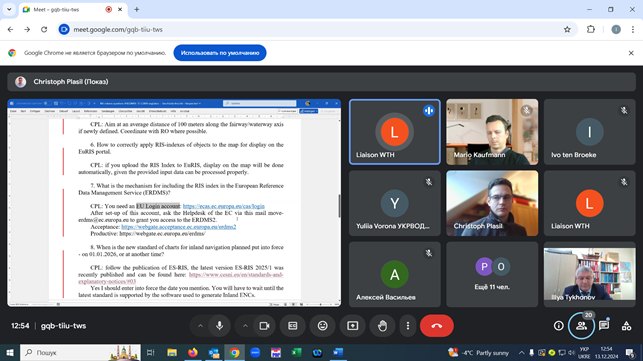Open the chat messages icon
Viewport: 643px width, 361px height.
point(604,326)
